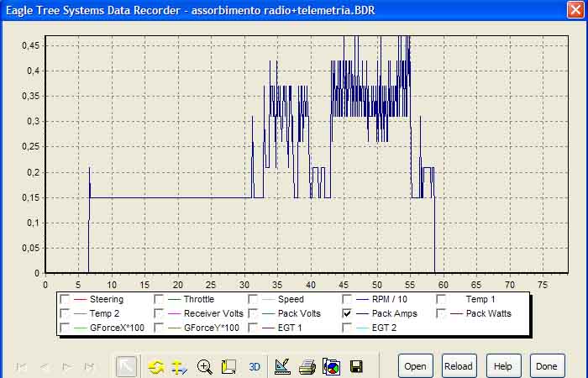The height and width of the screenshot is (378, 588).
Task: Click the Done button
Action: tap(547, 366)
